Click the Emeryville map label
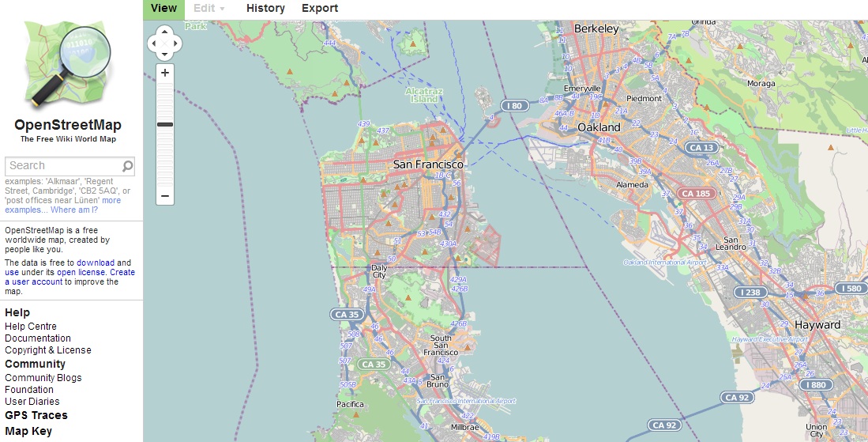The height and width of the screenshot is (442, 868). click(x=582, y=88)
